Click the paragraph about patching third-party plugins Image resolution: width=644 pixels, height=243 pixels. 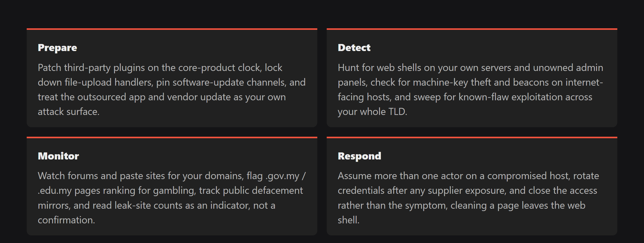click(x=172, y=90)
